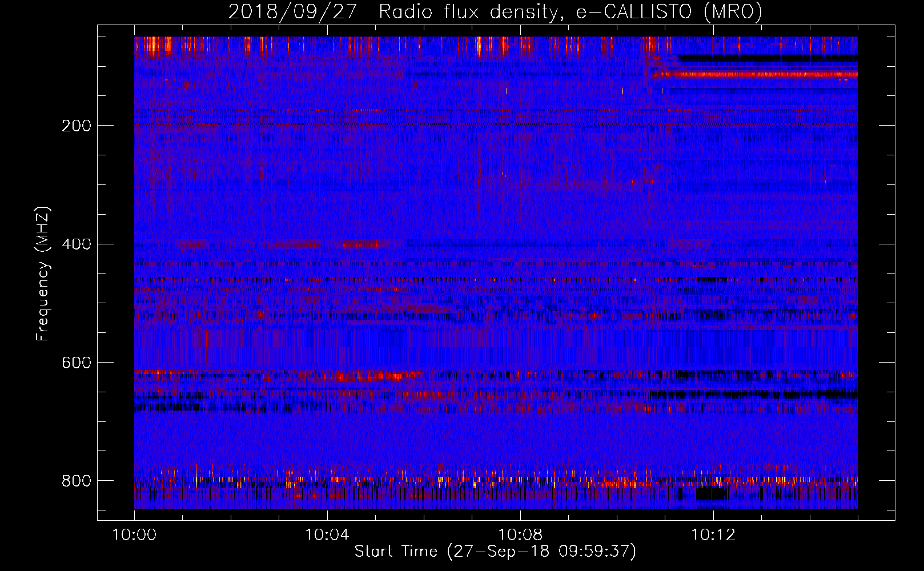
Task: Select the y-axis label 'Frequency (MHZ)'
Action: (x=43, y=274)
